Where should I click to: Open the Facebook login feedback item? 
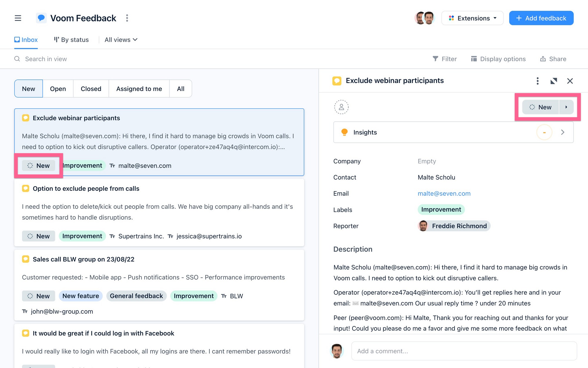pyautogui.click(x=103, y=333)
